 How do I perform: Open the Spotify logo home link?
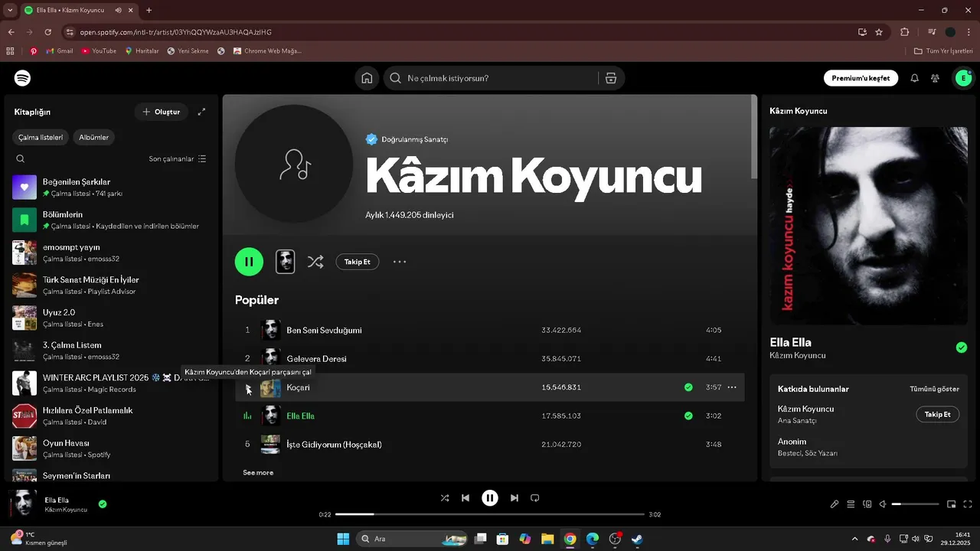point(22,78)
